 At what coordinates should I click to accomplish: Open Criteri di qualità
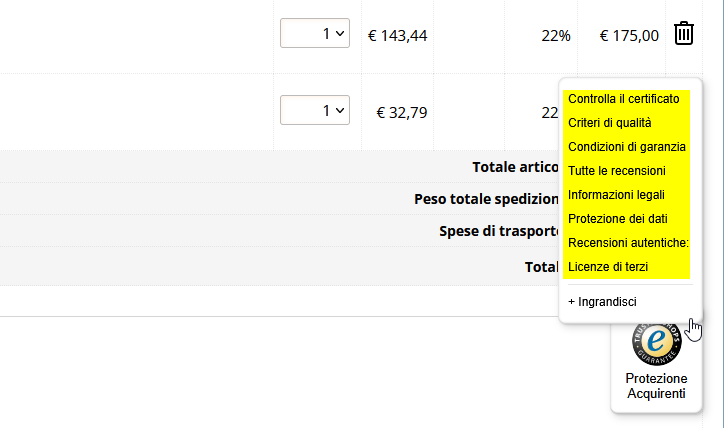coord(609,123)
